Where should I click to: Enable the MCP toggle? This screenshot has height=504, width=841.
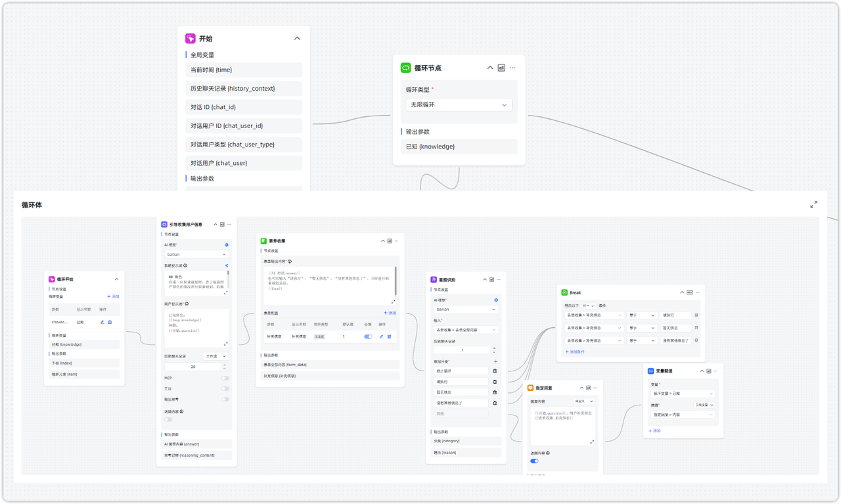point(225,378)
